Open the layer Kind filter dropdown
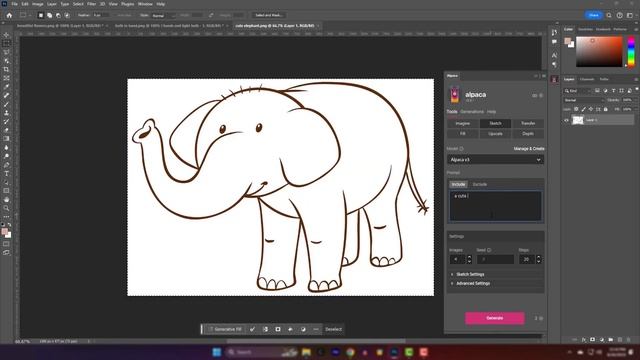 (578, 91)
